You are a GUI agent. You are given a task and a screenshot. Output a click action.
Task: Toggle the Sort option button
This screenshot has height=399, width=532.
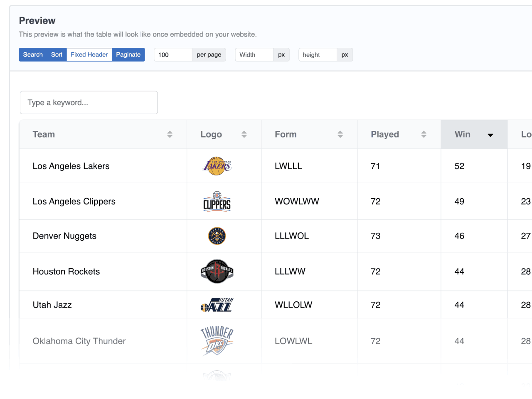(x=57, y=54)
